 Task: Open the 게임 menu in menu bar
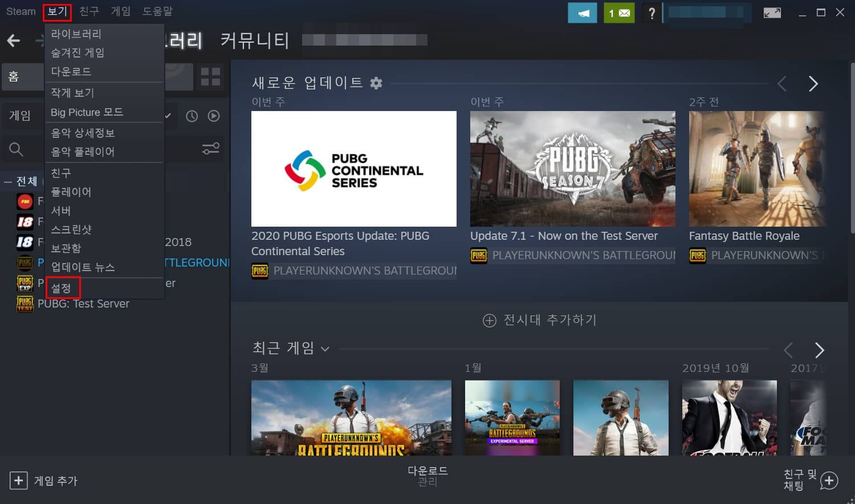(121, 11)
